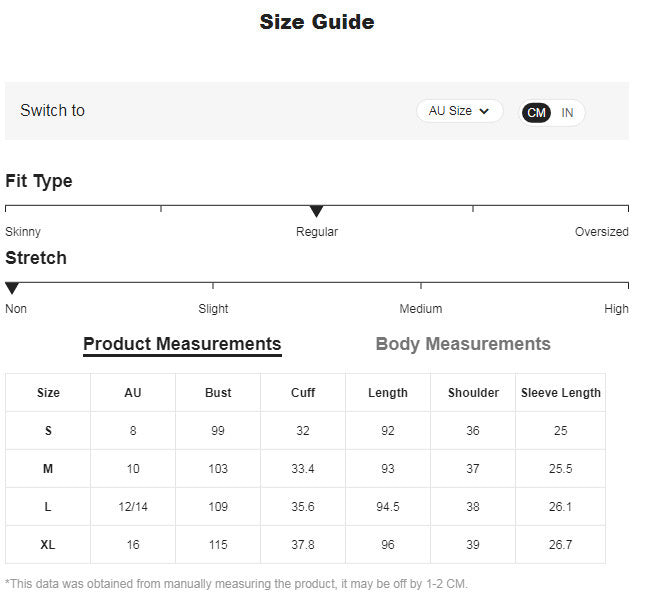Click the Shoulder column header

pyautogui.click(x=473, y=393)
